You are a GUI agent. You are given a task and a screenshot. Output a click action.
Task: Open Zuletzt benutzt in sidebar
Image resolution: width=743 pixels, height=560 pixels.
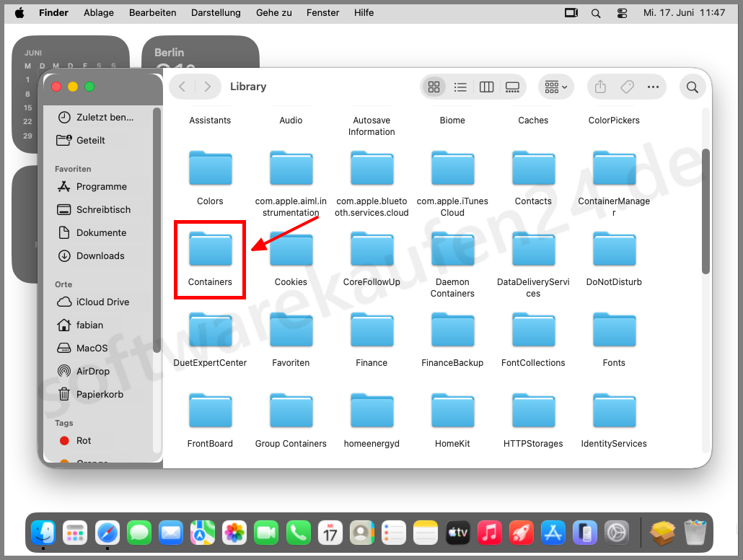(x=99, y=117)
